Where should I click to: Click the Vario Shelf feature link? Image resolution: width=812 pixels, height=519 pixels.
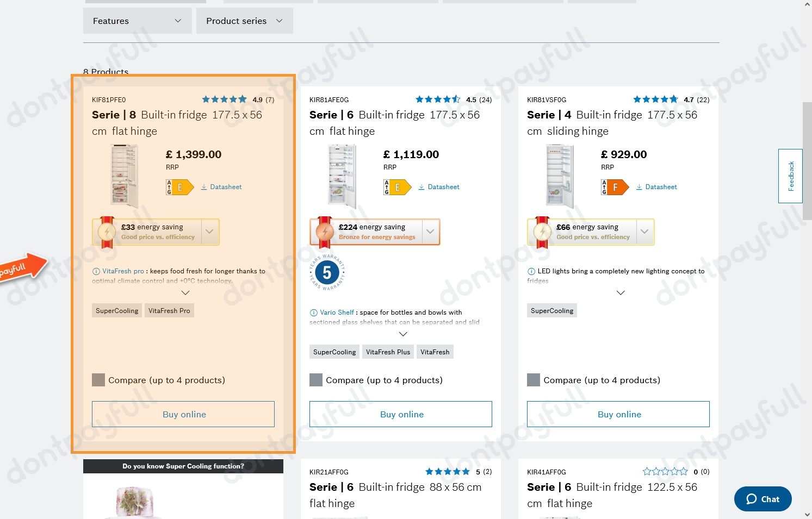click(x=337, y=312)
